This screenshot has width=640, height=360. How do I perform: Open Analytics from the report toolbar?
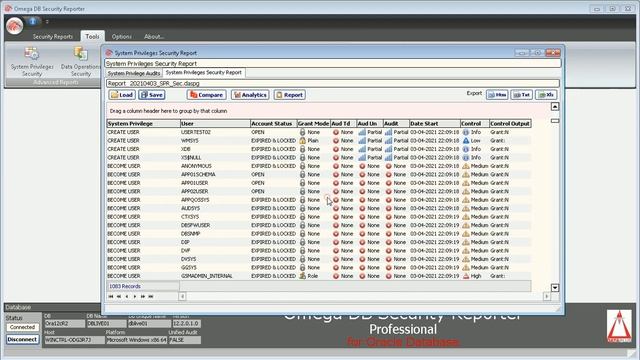coord(250,95)
